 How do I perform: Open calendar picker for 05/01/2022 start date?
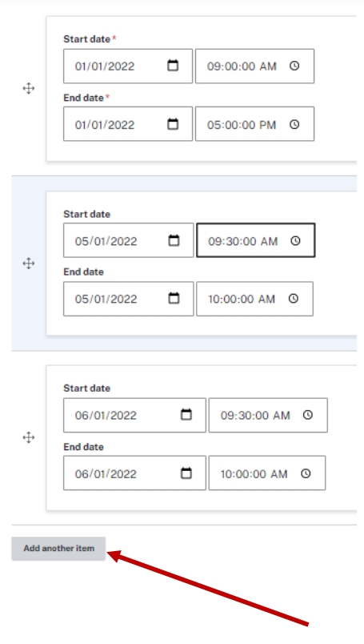pyautogui.click(x=174, y=240)
